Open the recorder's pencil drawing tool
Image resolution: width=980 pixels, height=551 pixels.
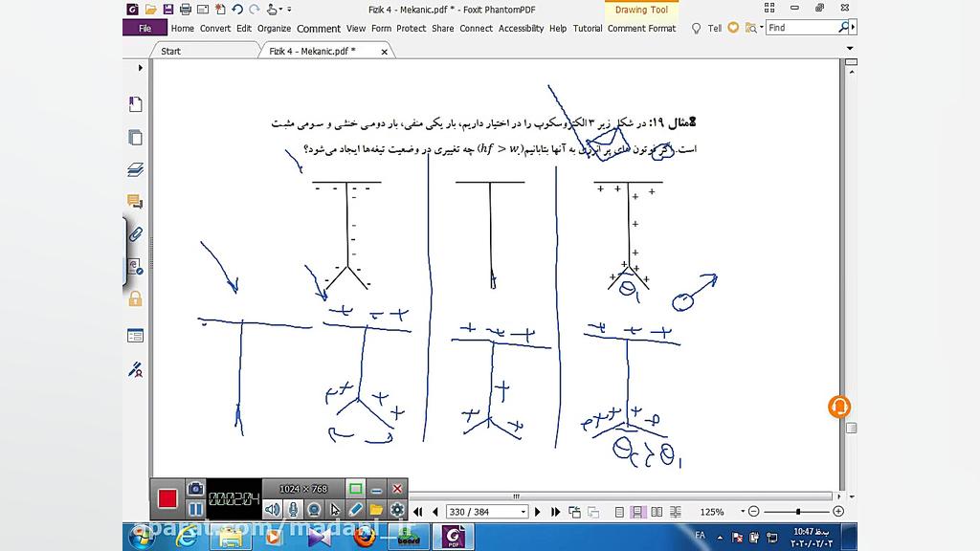pyautogui.click(x=354, y=510)
